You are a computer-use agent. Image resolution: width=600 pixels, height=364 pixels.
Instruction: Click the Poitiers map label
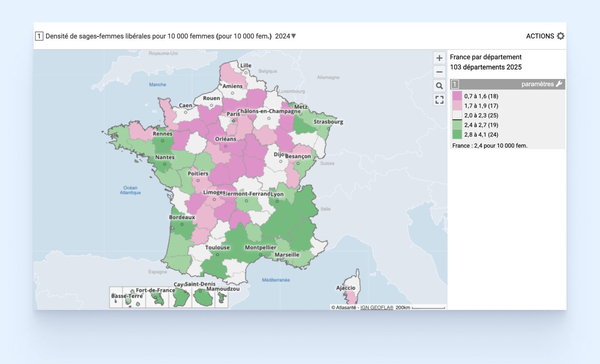pyautogui.click(x=198, y=174)
